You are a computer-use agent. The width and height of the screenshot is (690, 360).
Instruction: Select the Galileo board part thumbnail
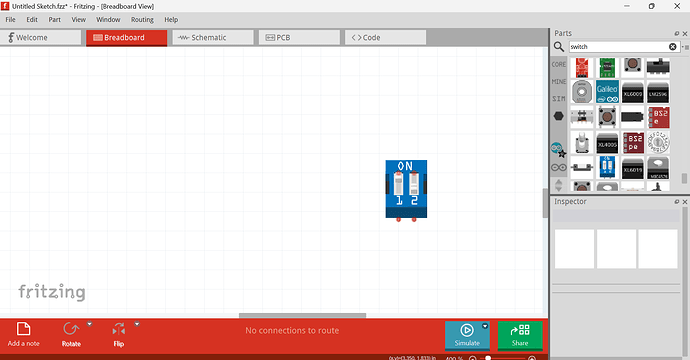pos(607,92)
